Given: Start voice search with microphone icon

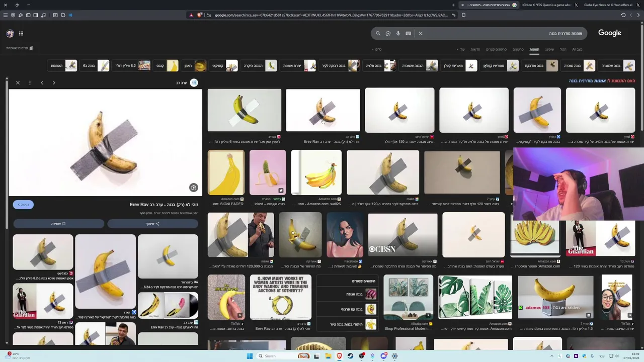Looking at the screenshot, I should tap(398, 34).
